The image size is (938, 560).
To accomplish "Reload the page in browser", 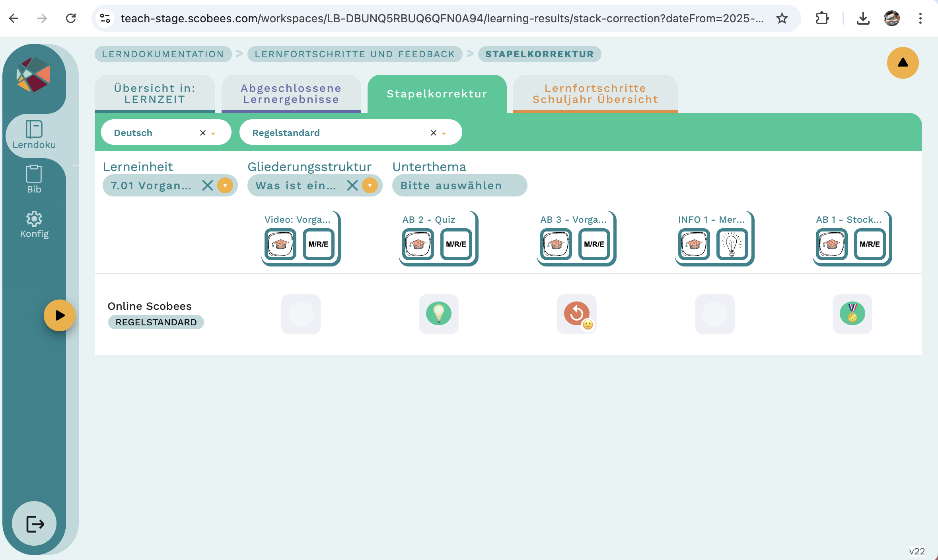I will (71, 18).
